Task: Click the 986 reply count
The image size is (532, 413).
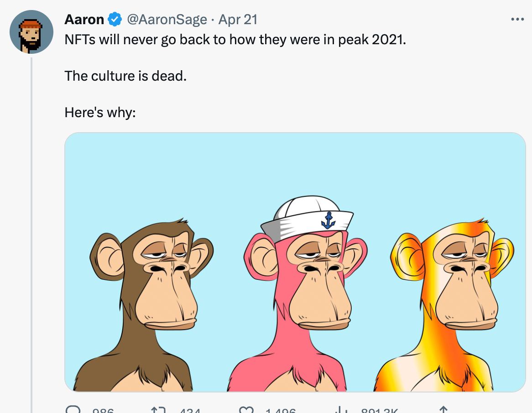Action: [103, 410]
